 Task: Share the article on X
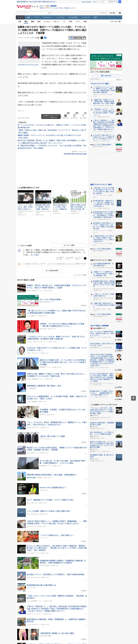[x=42, y=38]
